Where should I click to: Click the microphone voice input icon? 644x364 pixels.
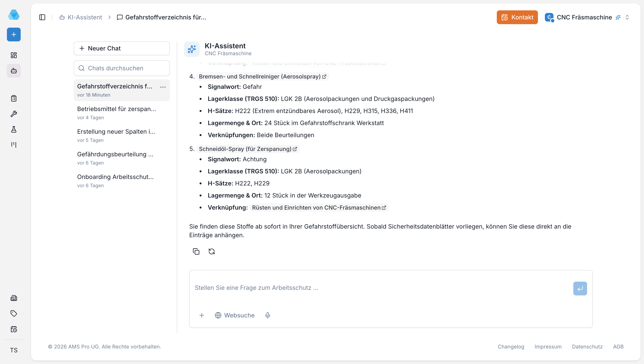click(x=267, y=315)
